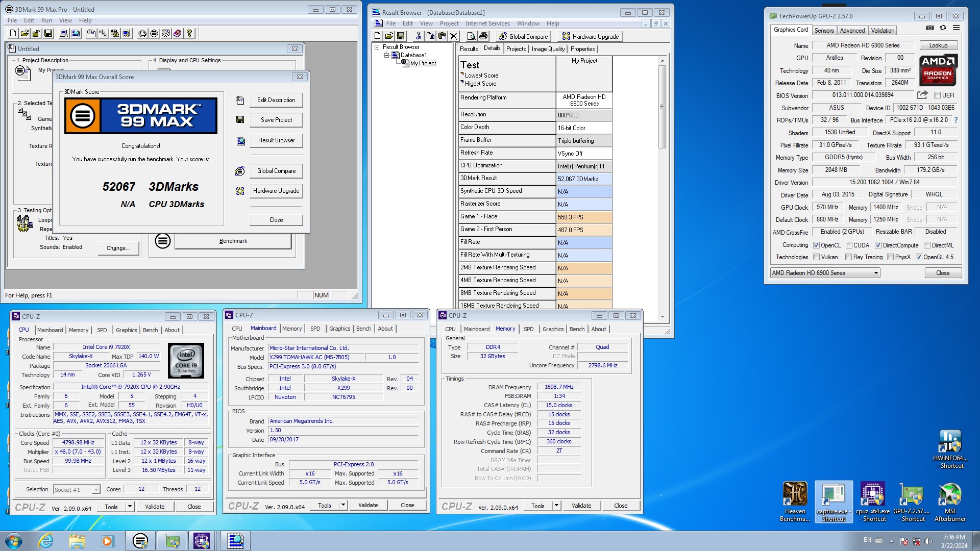
Task: Collapse the Database1 tree node
Action: click(x=386, y=55)
